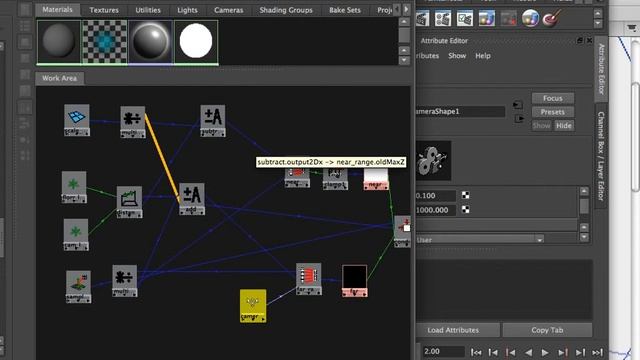The width and height of the screenshot is (640, 360).
Task: Select the upper multiplyDivide node
Action: (132, 122)
